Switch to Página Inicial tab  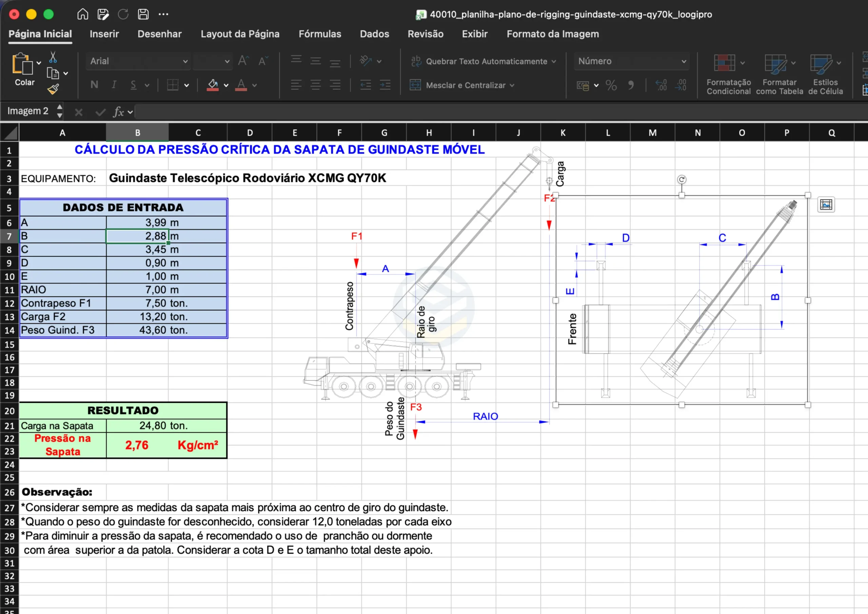pyautogui.click(x=40, y=34)
